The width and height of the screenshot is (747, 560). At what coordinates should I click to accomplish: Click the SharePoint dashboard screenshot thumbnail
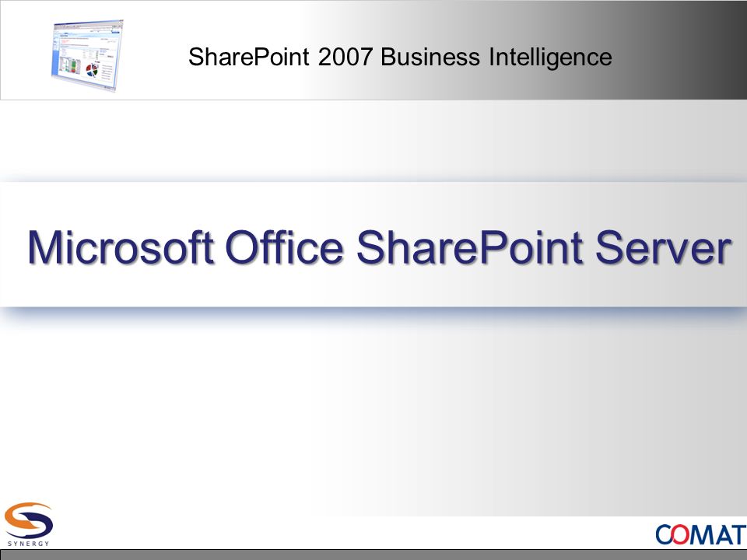coord(87,56)
